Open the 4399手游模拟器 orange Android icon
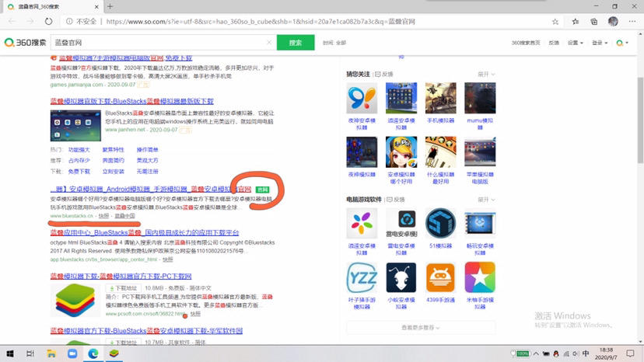 [x=440, y=277]
